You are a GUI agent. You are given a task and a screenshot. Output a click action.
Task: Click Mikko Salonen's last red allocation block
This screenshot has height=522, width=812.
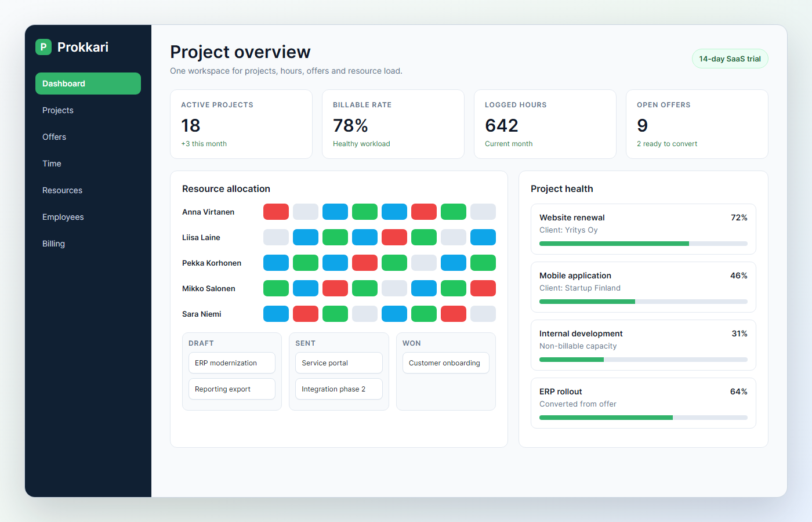point(483,288)
